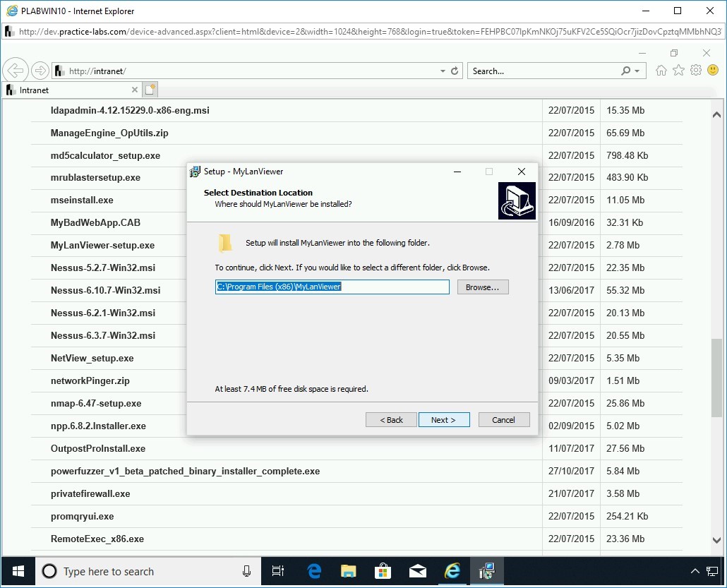Click the Cortana microphone icon
Viewport: 727px width, 588px height.
click(x=246, y=571)
